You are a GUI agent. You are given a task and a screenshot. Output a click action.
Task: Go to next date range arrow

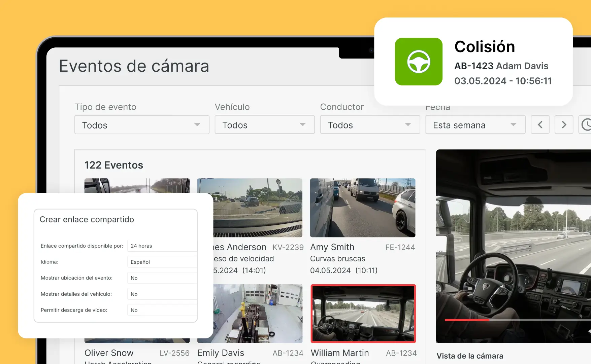[x=564, y=125]
